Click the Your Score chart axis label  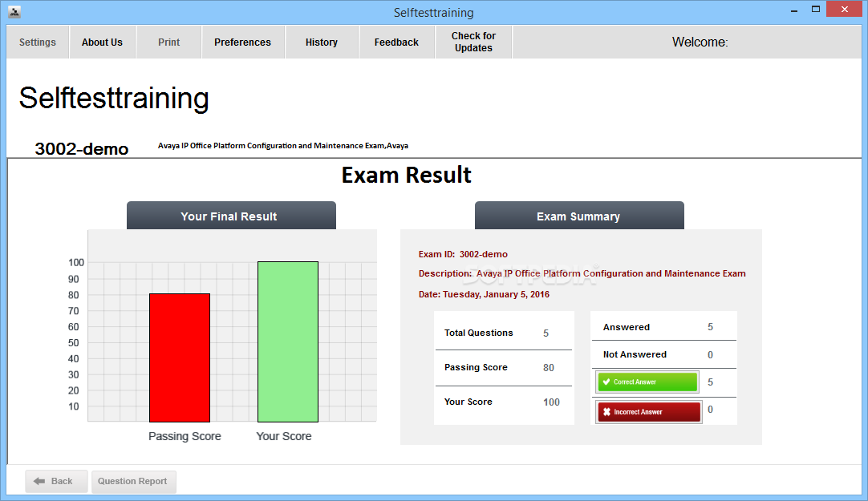[284, 436]
